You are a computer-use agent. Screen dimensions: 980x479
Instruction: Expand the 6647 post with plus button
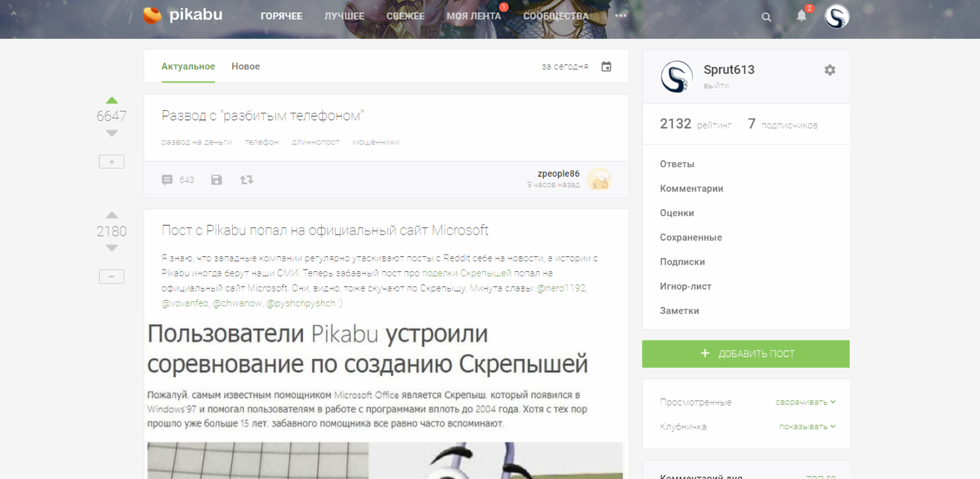point(111,162)
